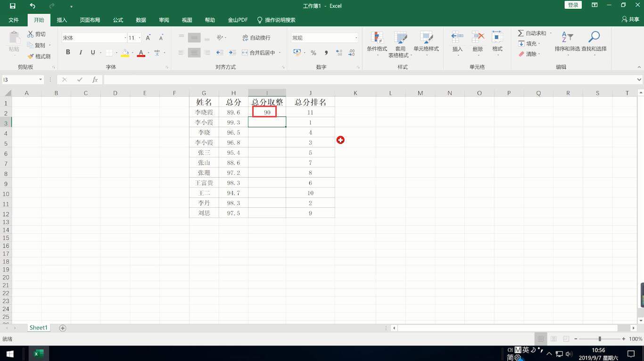644x361 pixels.
Task: Open the font name 宋体 dropdown
Action: coord(125,38)
